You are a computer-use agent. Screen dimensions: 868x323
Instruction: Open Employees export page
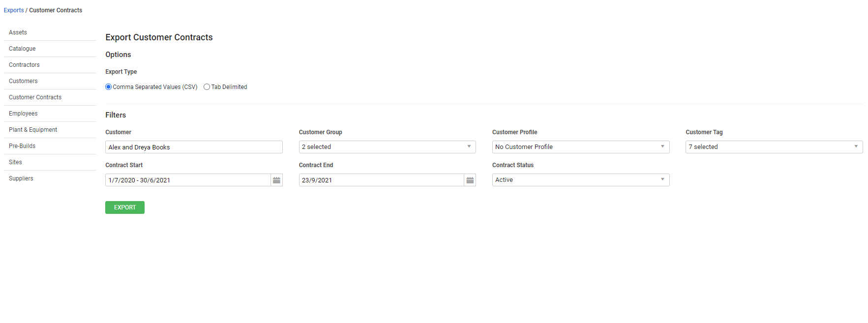tap(50, 114)
